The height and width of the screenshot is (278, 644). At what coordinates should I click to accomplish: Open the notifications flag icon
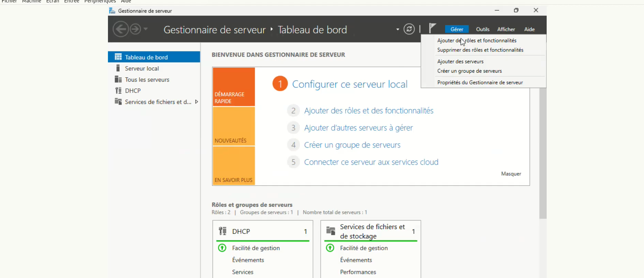pos(433,28)
